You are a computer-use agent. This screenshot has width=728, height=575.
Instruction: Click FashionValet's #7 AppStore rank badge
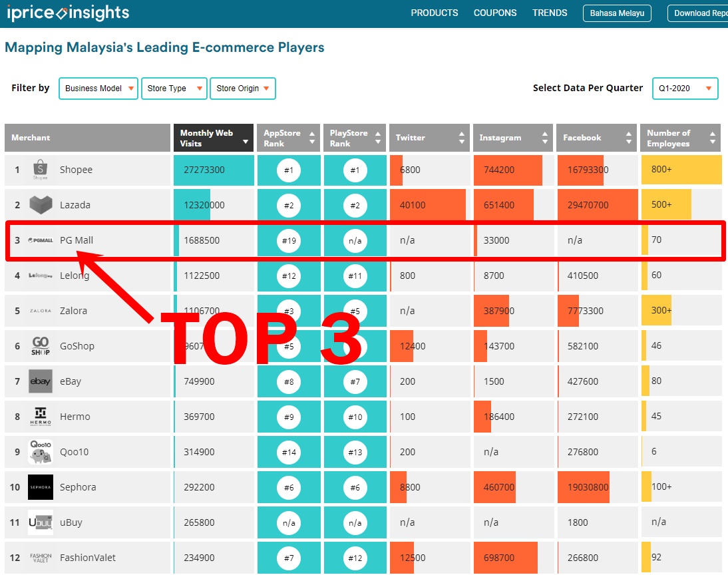(289, 558)
